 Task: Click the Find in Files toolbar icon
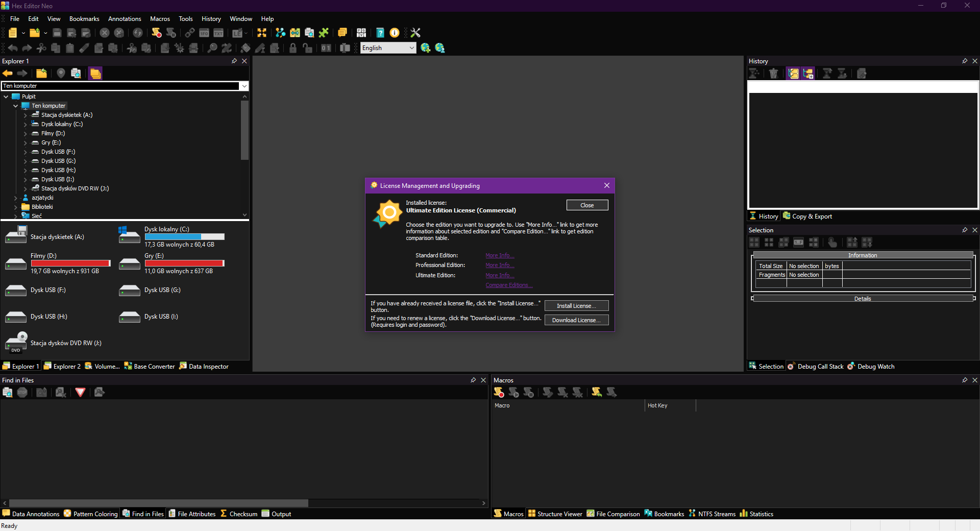point(309,33)
